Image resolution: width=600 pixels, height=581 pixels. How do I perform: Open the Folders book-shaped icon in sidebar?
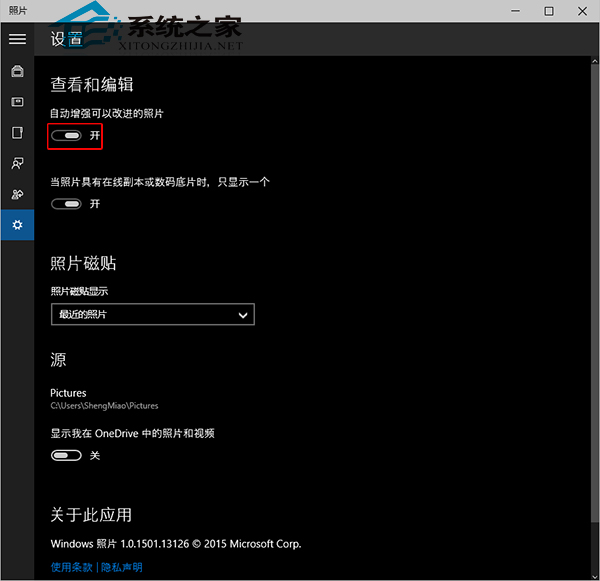point(17,133)
